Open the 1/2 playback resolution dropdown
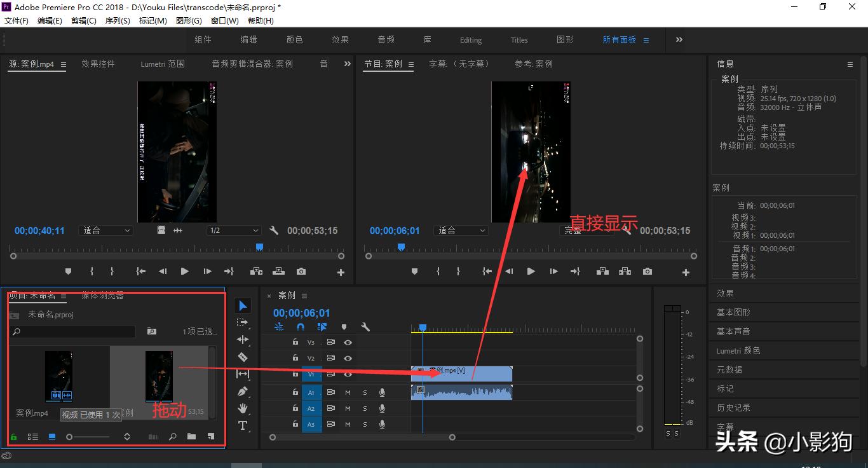 pyautogui.click(x=233, y=230)
